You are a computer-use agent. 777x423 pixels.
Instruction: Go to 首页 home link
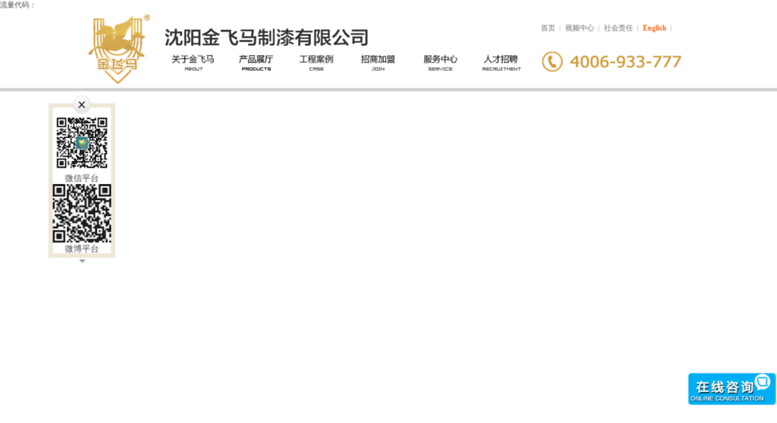pos(548,28)
